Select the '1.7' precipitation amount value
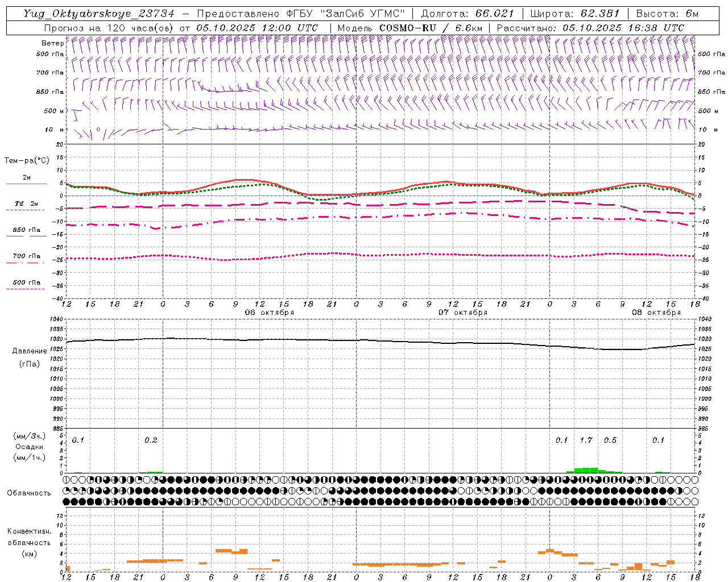Image resolution: width=728 pixels, height=582 pixels. point(585,440)
